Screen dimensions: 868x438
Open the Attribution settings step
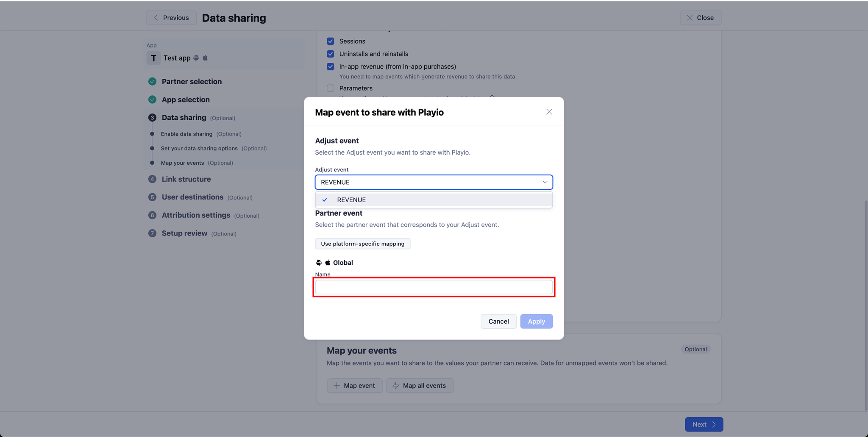(x=196, y=215)
